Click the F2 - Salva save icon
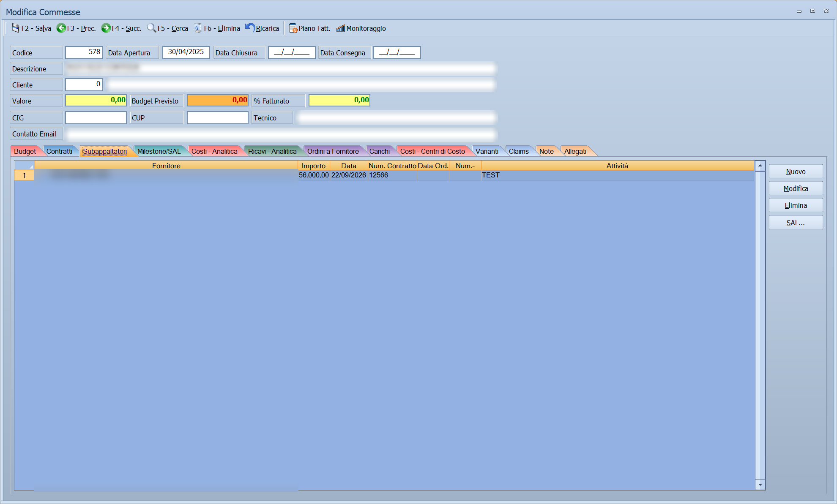 click(16, 28)
